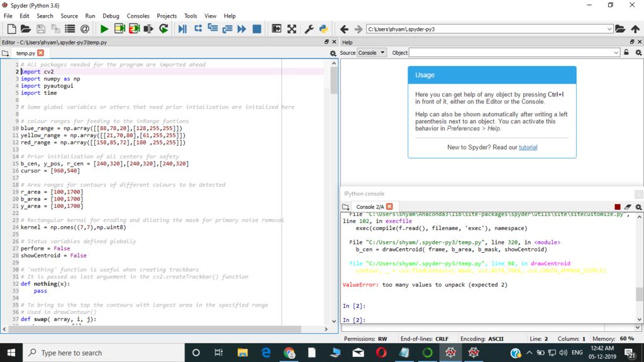
Task: Click the open file folder icon
Action: click(x=26, y=29)
